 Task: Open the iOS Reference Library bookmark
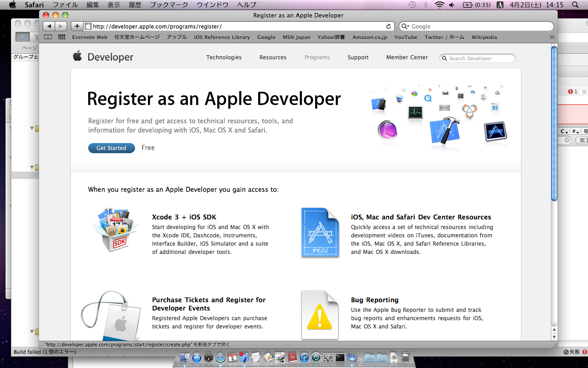point(222,37)
